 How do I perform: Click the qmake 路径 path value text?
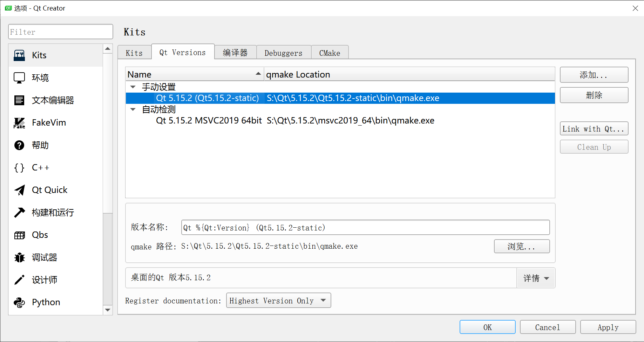pos(269,246)
